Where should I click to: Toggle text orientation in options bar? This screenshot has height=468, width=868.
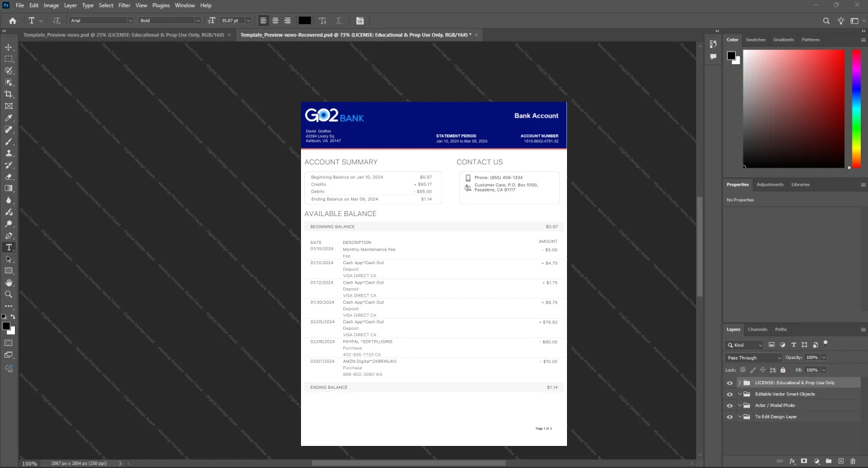click(x=56, y=21)
